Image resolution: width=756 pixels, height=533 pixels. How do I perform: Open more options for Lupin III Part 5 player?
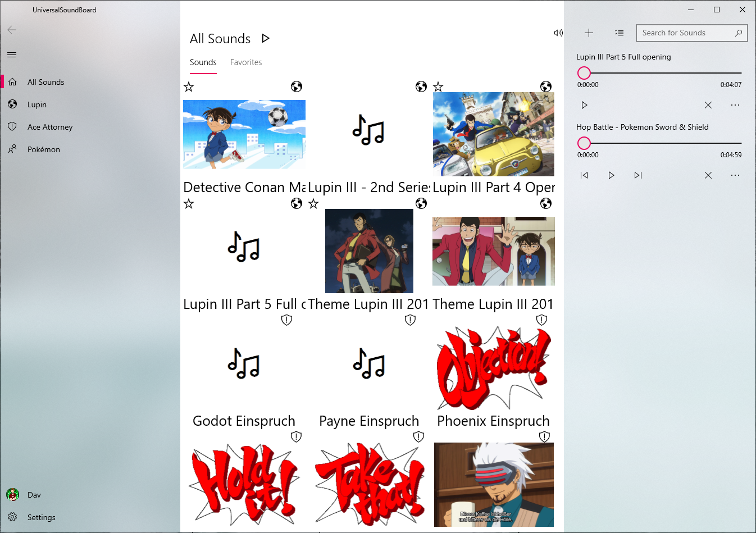(735, 105)
